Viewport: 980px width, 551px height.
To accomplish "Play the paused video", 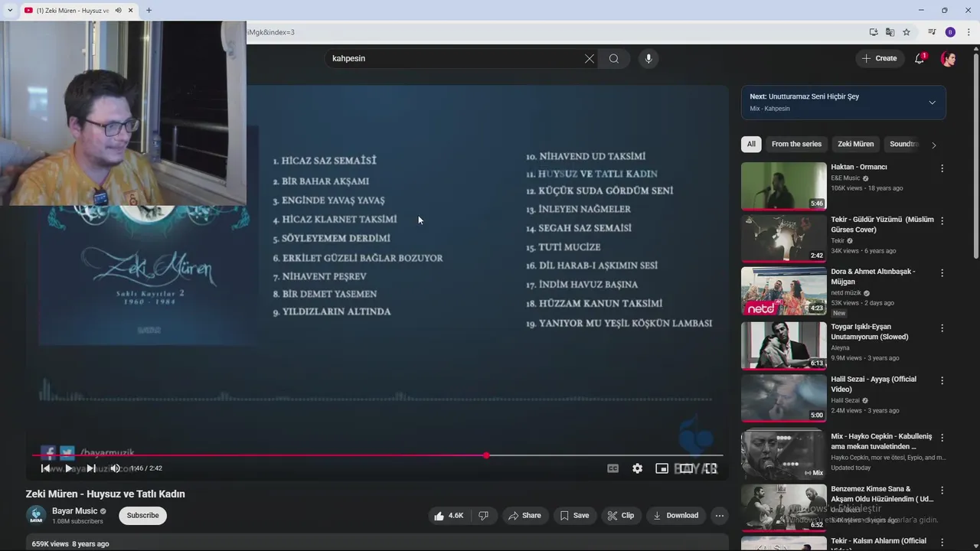I will 68,468.
